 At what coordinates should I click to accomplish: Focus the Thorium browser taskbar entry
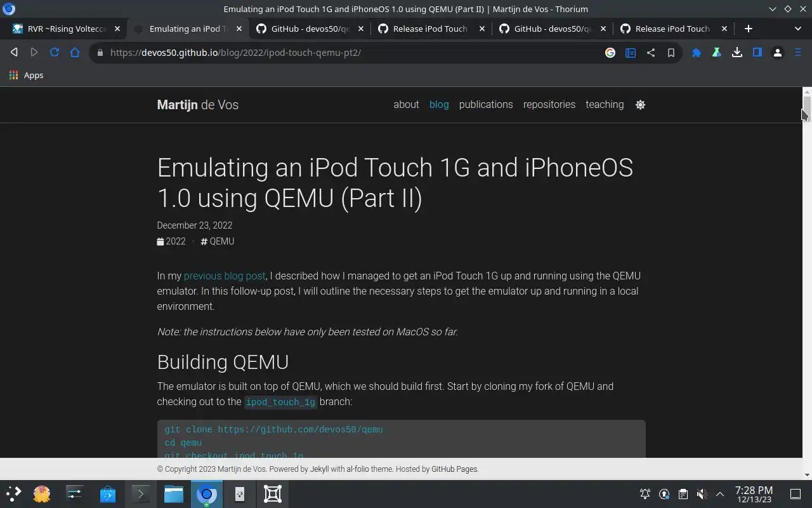pos(207,494)
